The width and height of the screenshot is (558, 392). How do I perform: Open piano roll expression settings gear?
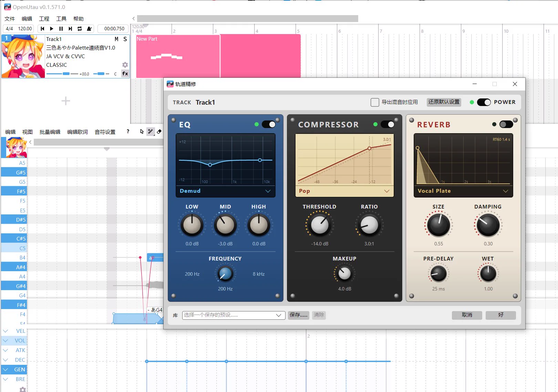point(23,389)
